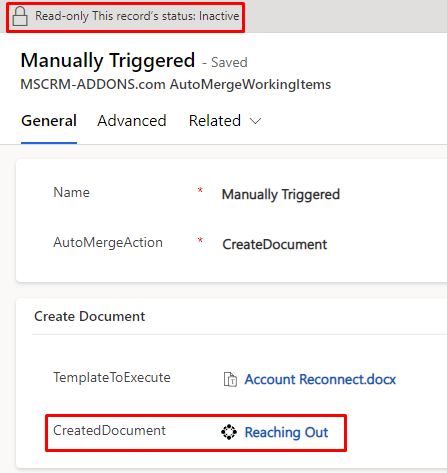447x473 pixels.
Task: Click the Account Reconnect.docx document template icon
Action: click(x=230, y=379)
